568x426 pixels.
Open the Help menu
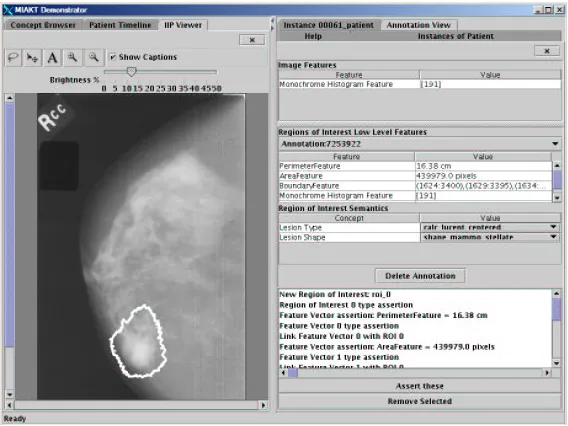[x=313, y=36]
